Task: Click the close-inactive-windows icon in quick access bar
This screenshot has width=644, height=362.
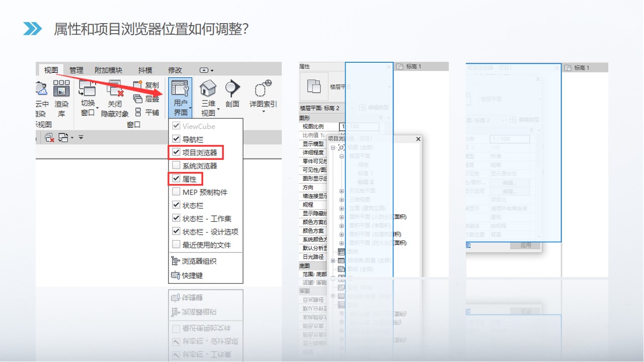Action: tap(49, 137)
